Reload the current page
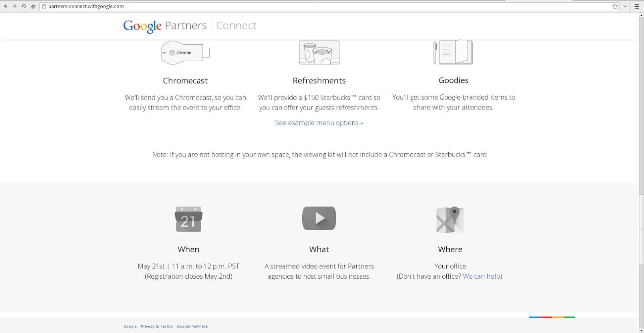The width and height of the screenshot is (644, 333). coord(24,6)
